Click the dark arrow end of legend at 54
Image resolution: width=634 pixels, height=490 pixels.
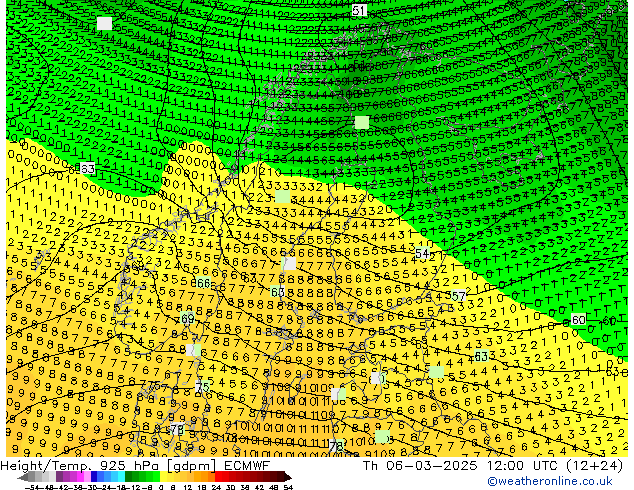coord(287,477)
